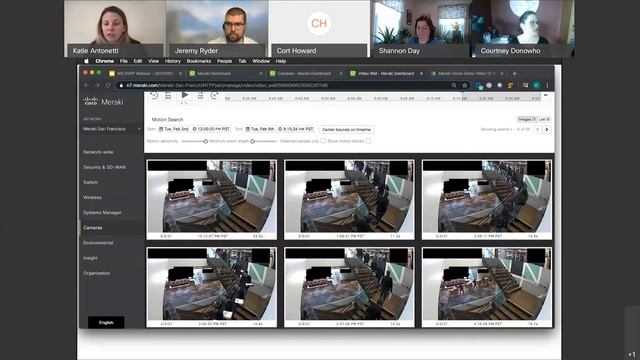Image resolution: width=640 pixels, height=360 pixels.
Task: Jump backward with the rewind icon
Action: click(154, 96)
